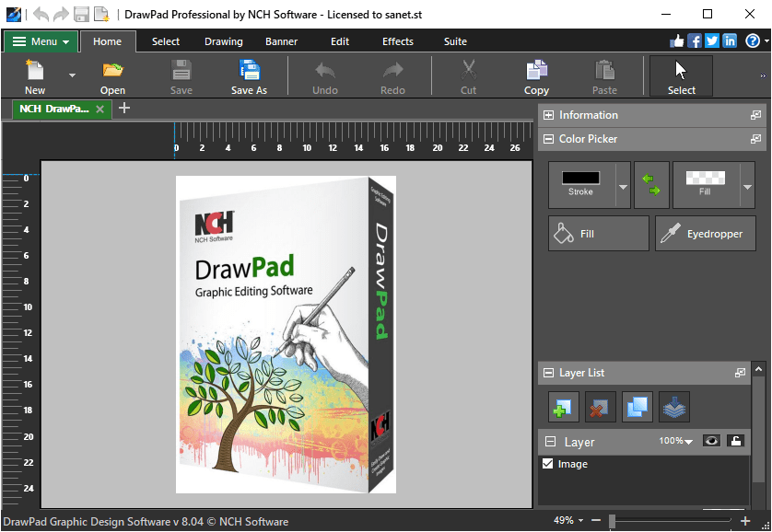Create a new document with New icon
This screenshot has width=772, height=532.
coord(35,76)
